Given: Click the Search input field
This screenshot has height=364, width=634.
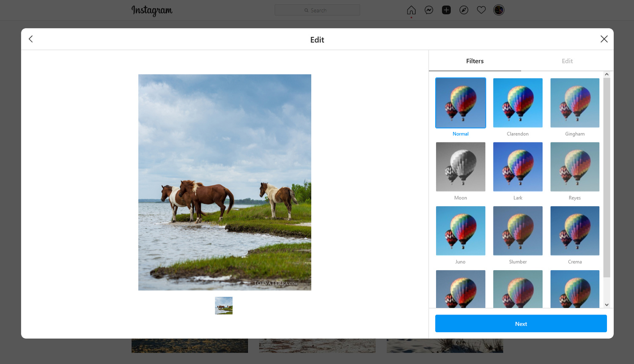Looking at the screenshot, I should [x=317, y=10].
